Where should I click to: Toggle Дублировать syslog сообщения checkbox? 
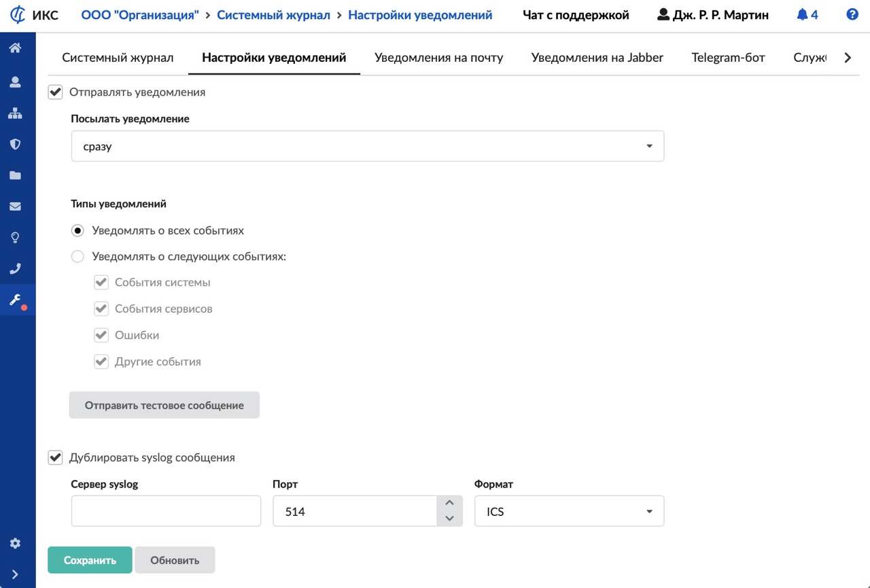point(55,457)
